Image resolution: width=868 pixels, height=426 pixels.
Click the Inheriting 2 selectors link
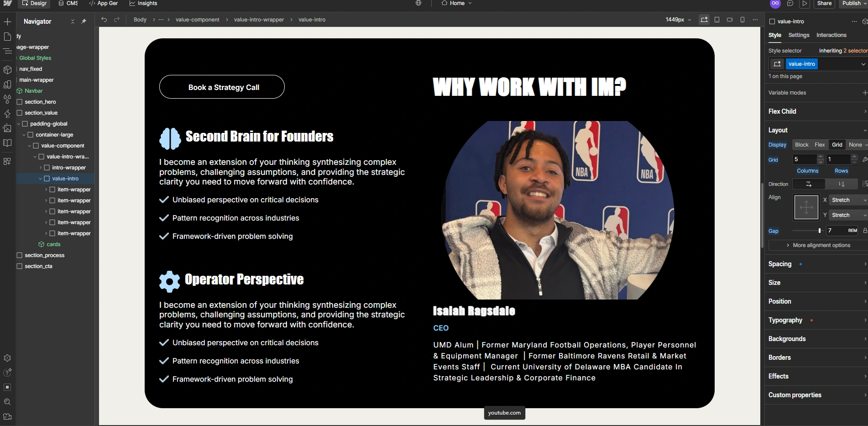[843, 51]
